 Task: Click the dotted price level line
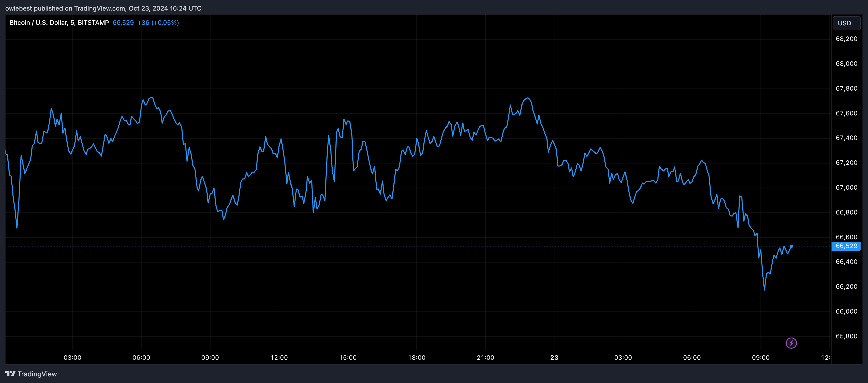pos(404,246)
